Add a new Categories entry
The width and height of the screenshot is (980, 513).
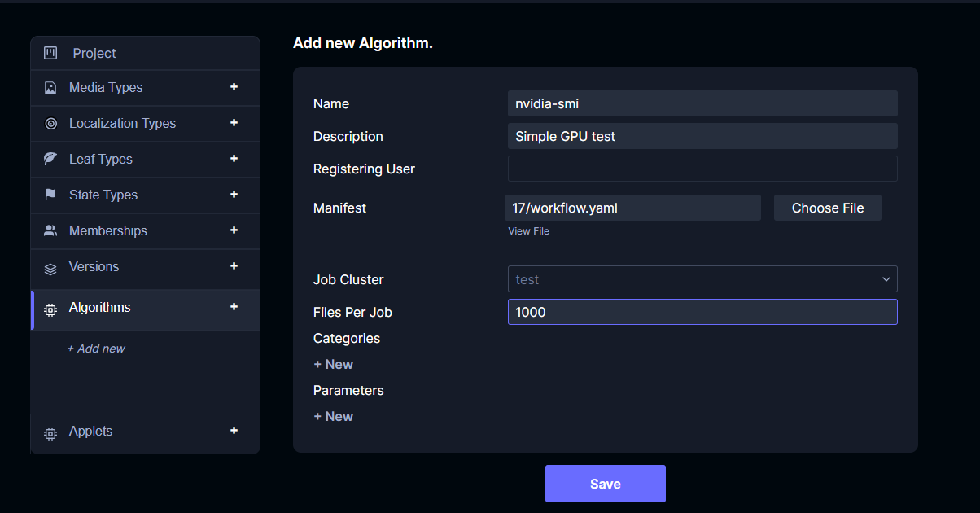click(x=334, y=364)
